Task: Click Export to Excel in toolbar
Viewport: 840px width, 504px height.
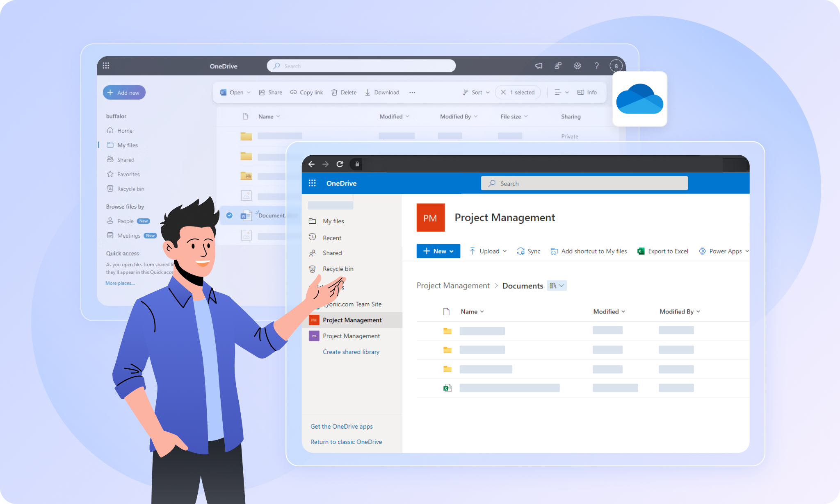Action: pos(663,251)
